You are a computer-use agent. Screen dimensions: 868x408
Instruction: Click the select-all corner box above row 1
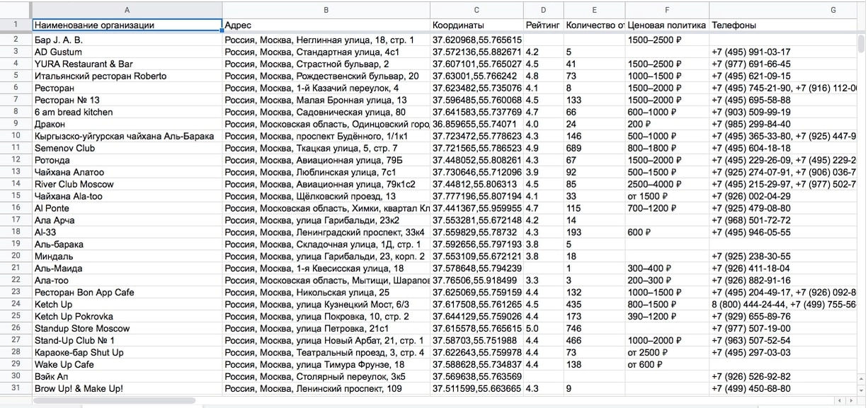14,10
